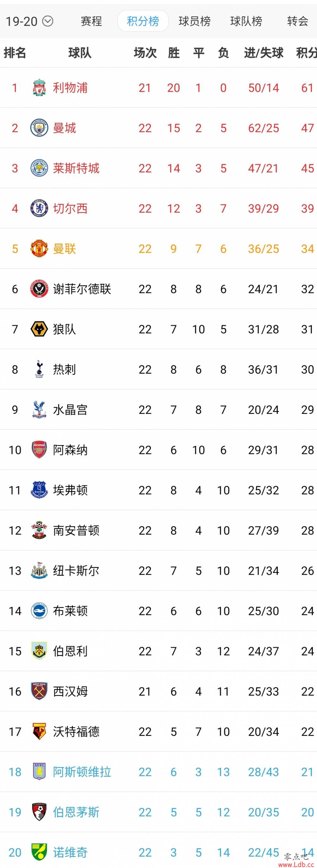Open the 转会 tab
The height and width of the screenshot is (868, 317).
[x=298, y=21]
